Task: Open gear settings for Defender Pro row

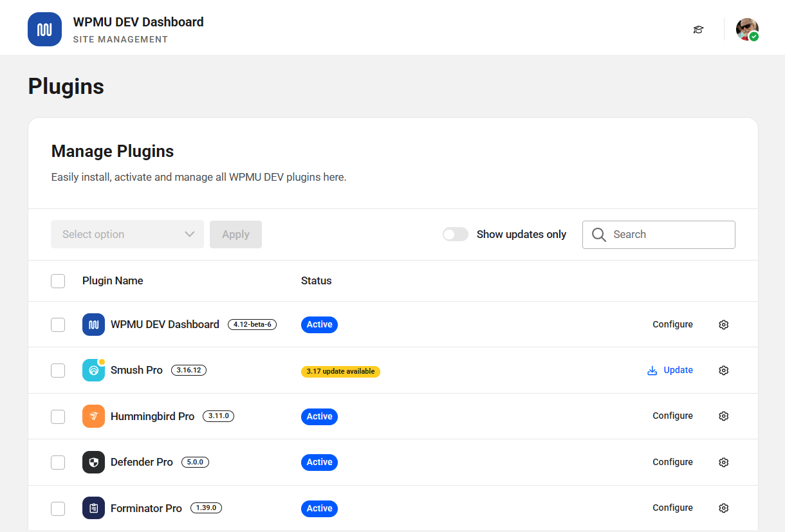Action: tap(723, 463)
